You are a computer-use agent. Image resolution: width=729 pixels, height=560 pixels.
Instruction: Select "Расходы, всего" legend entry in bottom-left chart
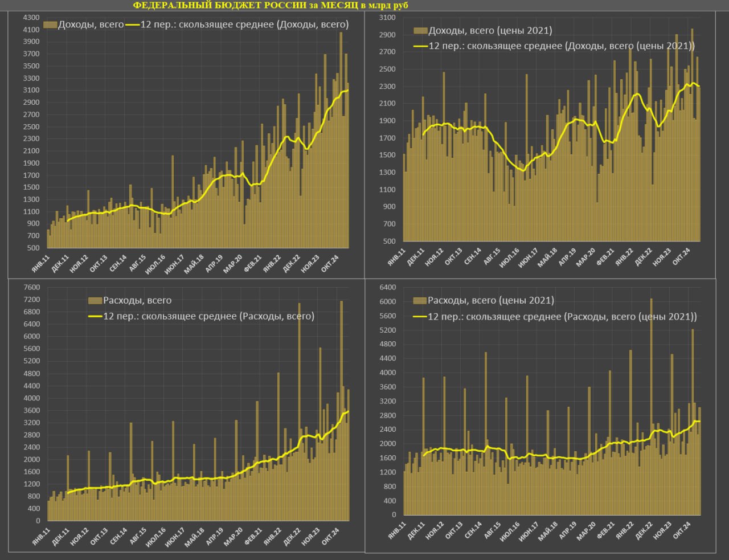(137, 300)
